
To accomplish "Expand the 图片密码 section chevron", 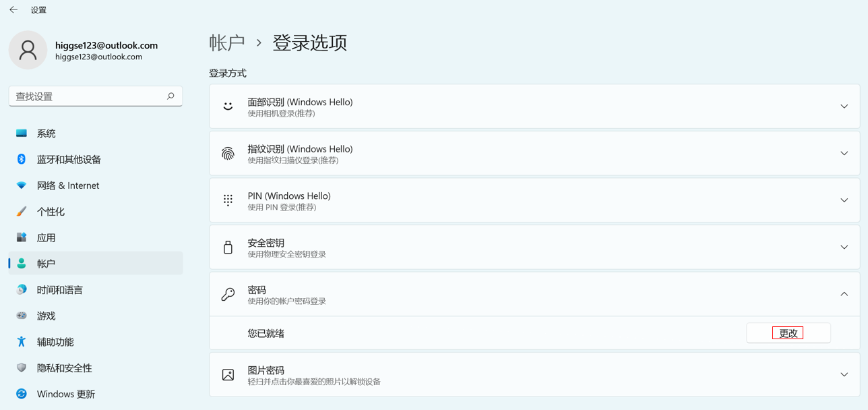I will click(x=844, y=375).
